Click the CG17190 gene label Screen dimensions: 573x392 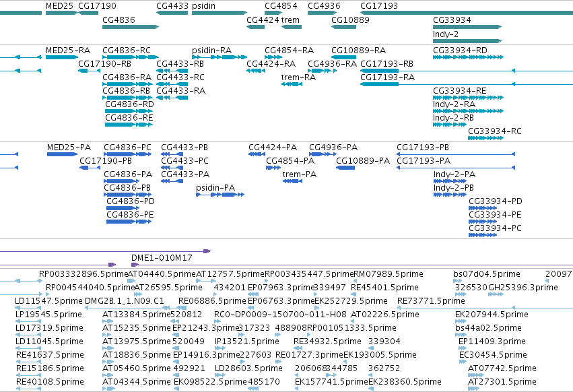click(97, 6)
